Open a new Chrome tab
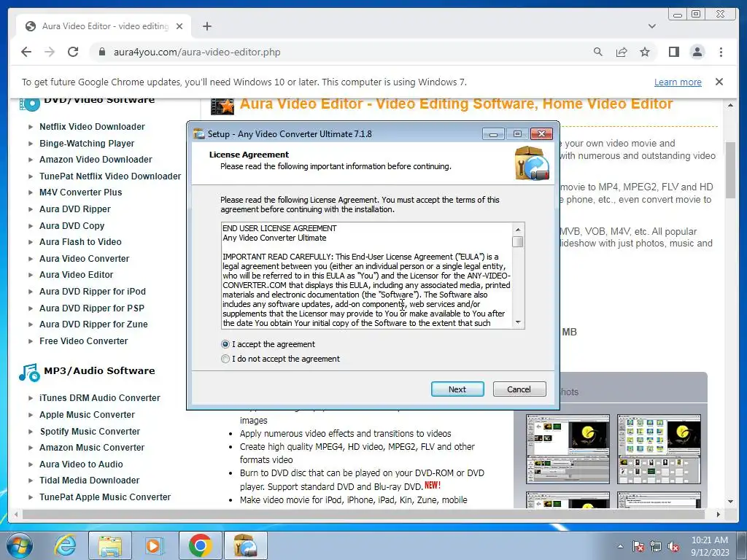Viewport: 747px width, 560px height. coord(206,26)
